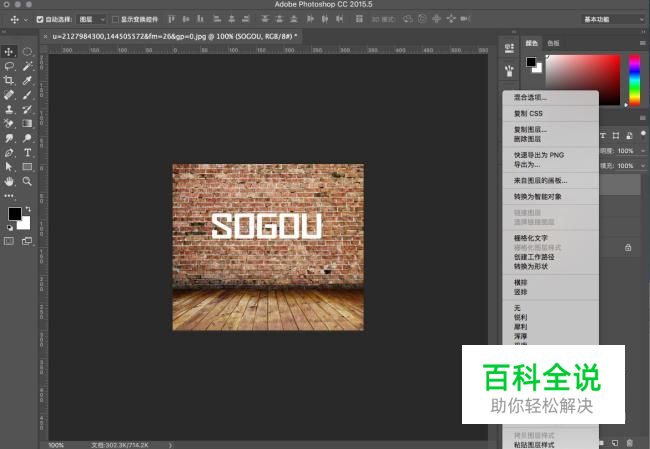The width and height of the screenshot is (650, 449).
Task: Toggle the 自动选择 checkbox
Action: click(x=40, y=19)
